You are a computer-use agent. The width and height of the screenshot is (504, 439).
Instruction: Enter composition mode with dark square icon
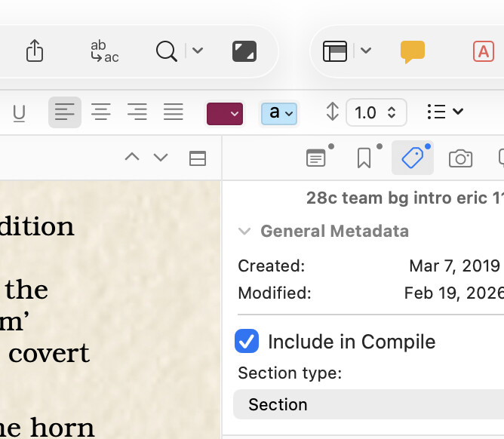244,51
